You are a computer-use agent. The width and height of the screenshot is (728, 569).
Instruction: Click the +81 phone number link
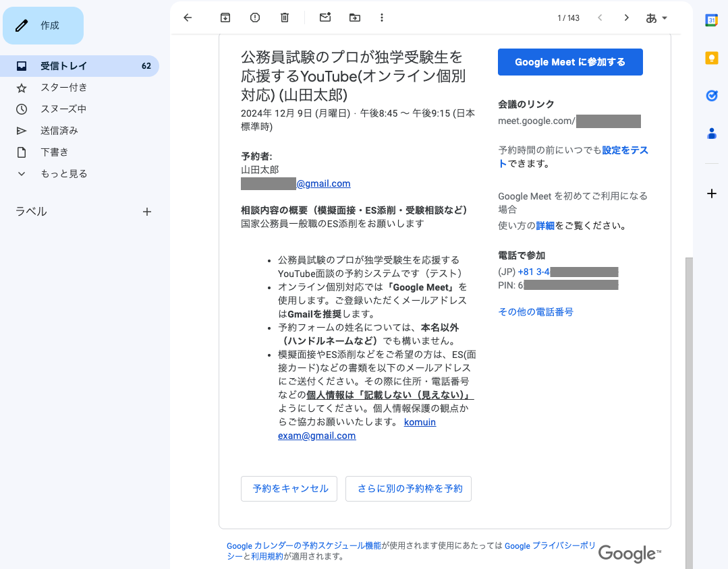click(568, 272)
